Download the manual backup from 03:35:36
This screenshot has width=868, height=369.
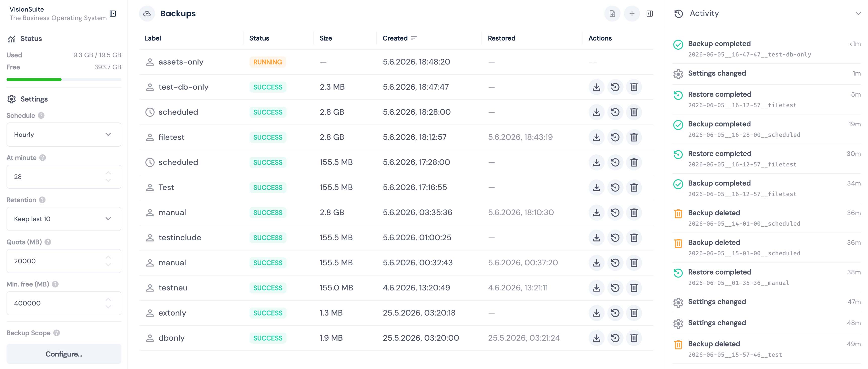click(596, 212)
